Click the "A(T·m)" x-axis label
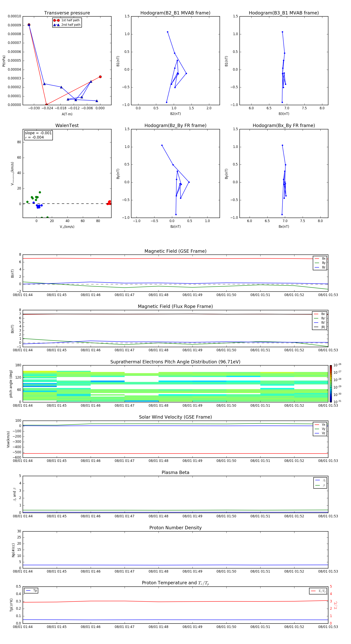The width and height of the screenshot is (351, 644). pyautogui.click(x=67, y=114)
